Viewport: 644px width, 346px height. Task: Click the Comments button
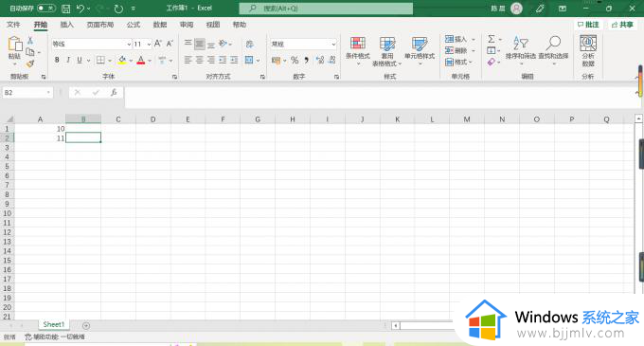588,25
